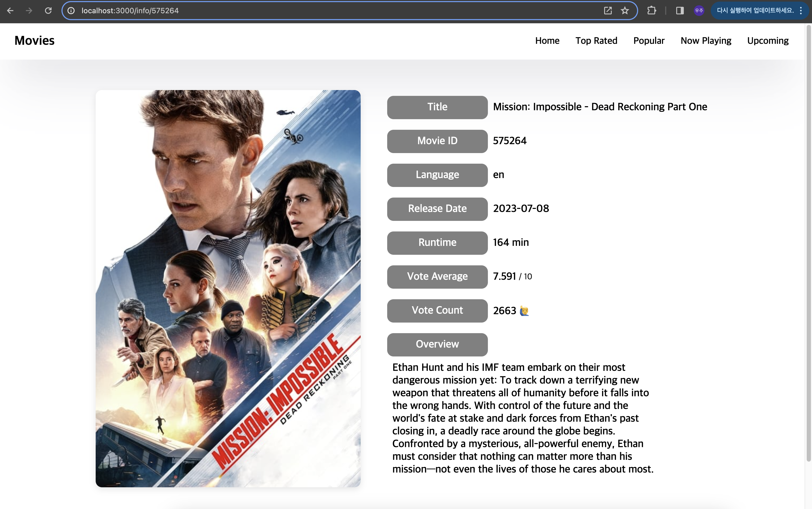Navigate to Popular movies
Screen dimensions: 812x509
pyautogui.click(x=649, y=41)
